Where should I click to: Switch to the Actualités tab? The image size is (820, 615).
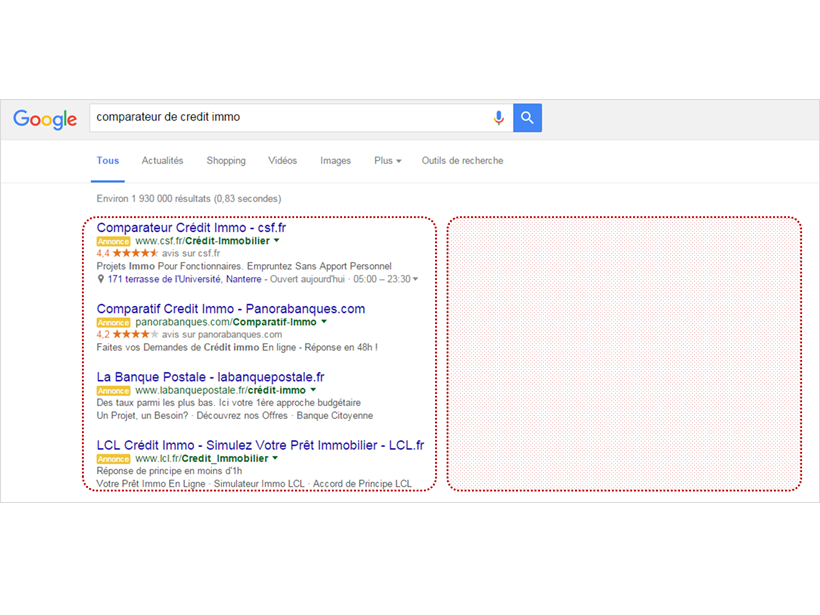pyautogui.click(x=162, y=161)
